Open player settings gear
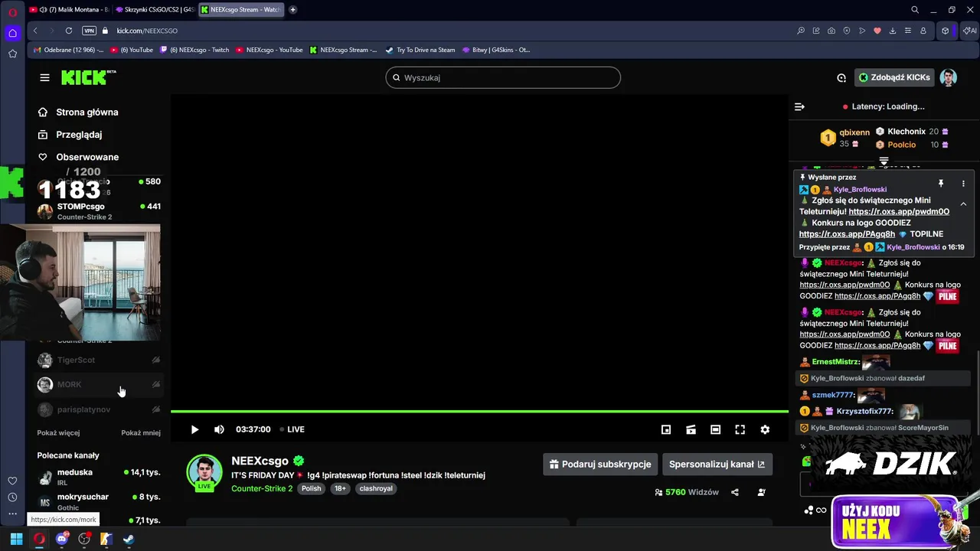The height and width of the screenshot is (551, 980). [765, 430]
